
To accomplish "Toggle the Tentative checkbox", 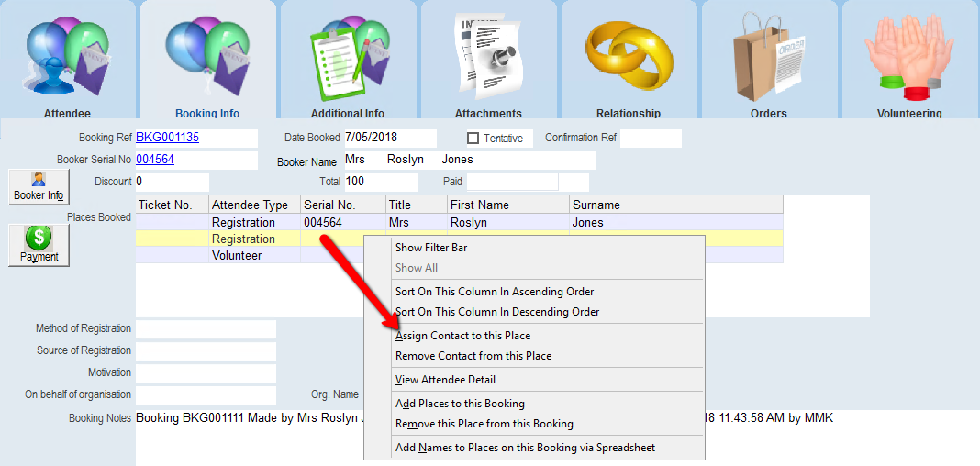I will 473,139.
